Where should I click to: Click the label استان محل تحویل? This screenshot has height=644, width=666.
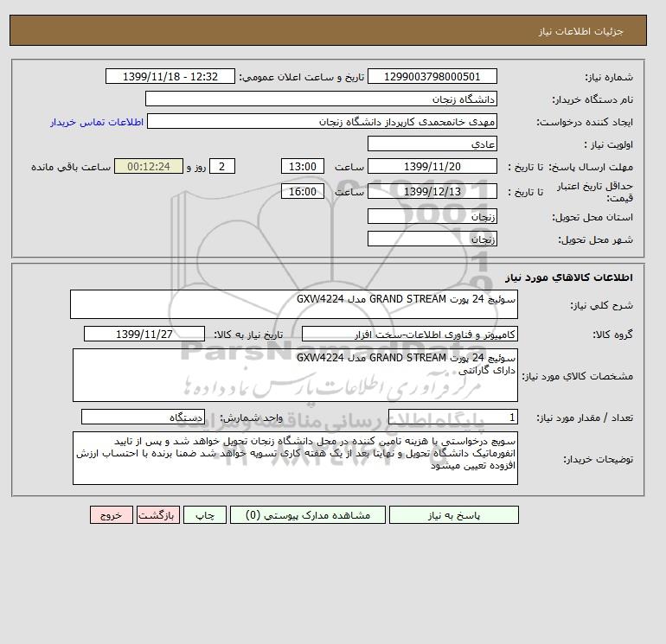592,217
